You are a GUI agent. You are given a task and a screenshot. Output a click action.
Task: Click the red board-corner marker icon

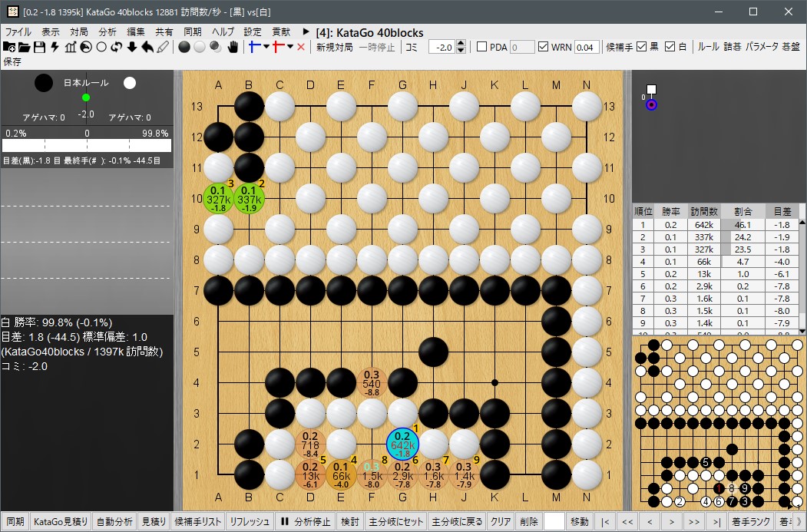pyautogui.click(x=279, y=48)
